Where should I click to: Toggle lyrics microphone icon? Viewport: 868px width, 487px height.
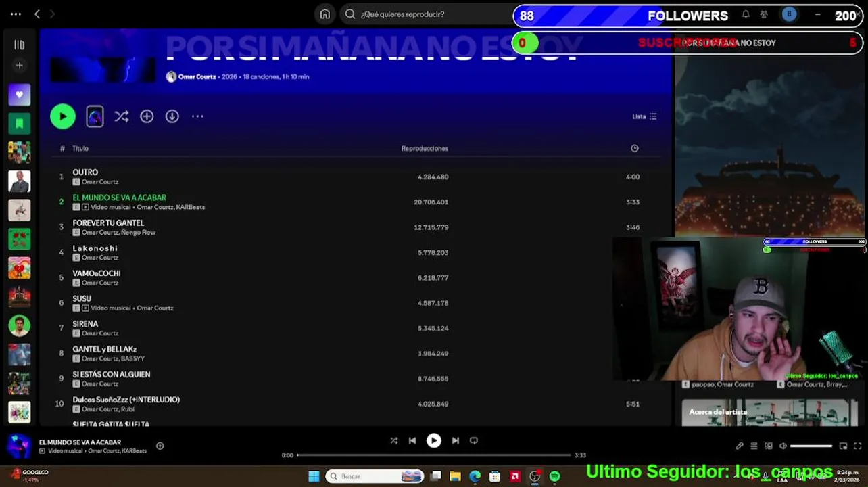[740, 446]
